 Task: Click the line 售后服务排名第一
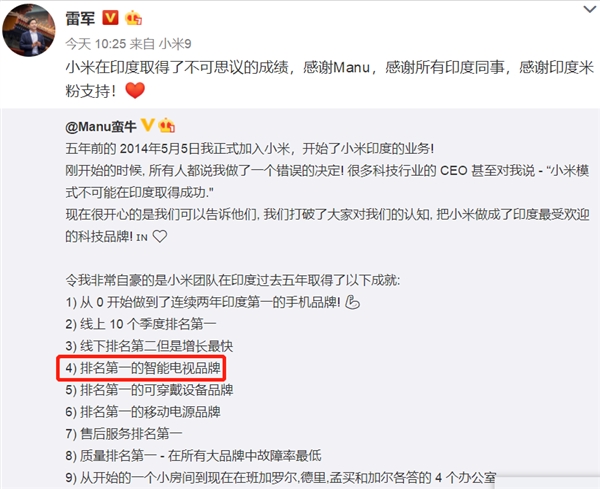pos(124,434)
